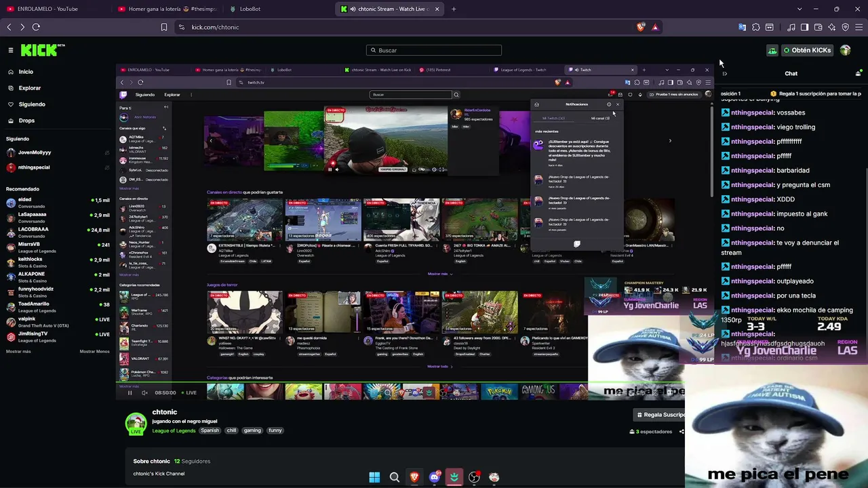Open the Kick drops gift icon
868x488 pixels.
coord(772,50)
